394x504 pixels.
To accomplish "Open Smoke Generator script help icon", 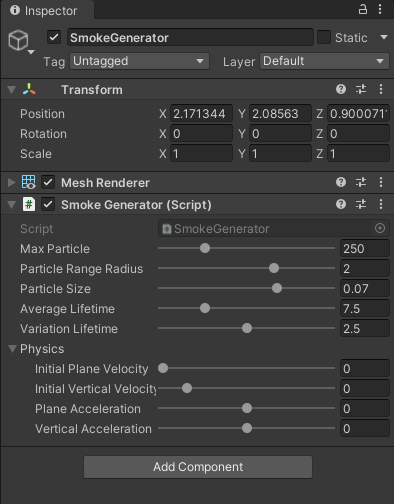I will click(x=341, y=204).
